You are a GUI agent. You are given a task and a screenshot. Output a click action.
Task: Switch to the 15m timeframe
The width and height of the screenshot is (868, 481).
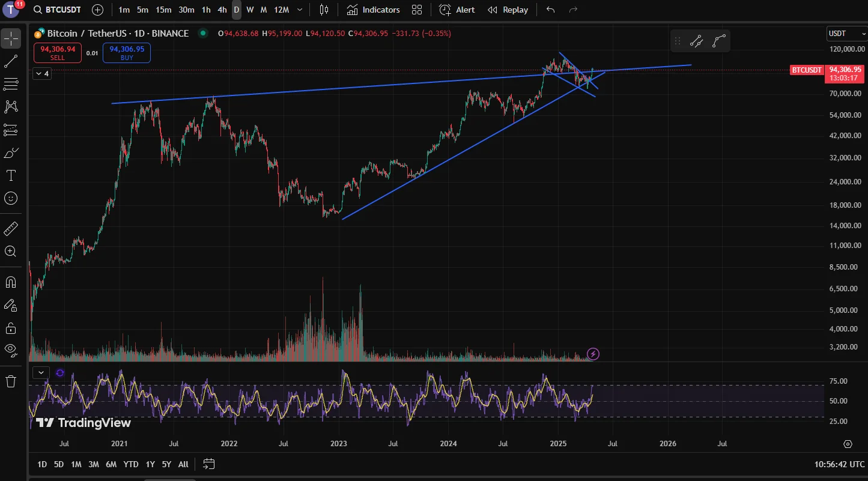click(163, 10)
